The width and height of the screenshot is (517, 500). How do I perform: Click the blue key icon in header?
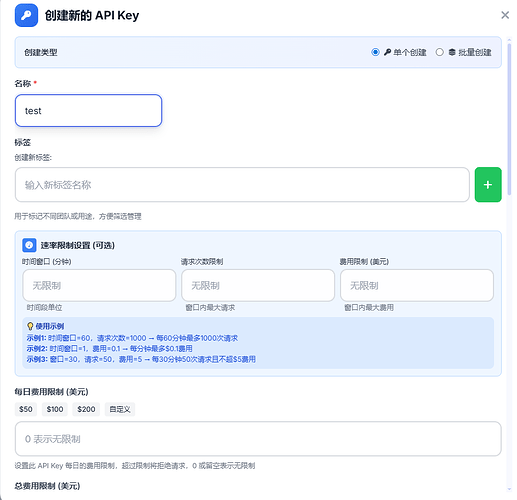click(x=26, y=15)
